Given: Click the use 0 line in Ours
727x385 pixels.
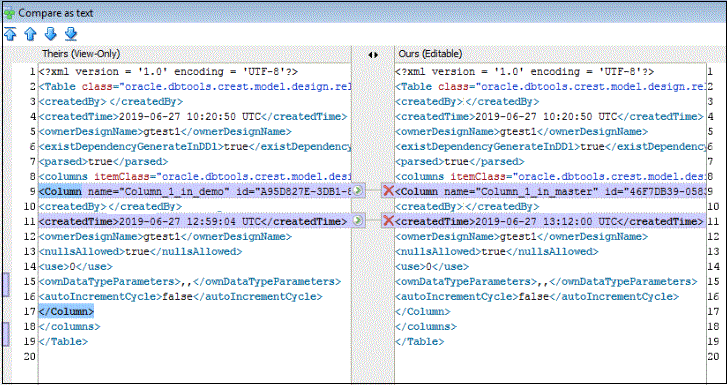Looking at the screenshot, I should [x=432, y=267].
